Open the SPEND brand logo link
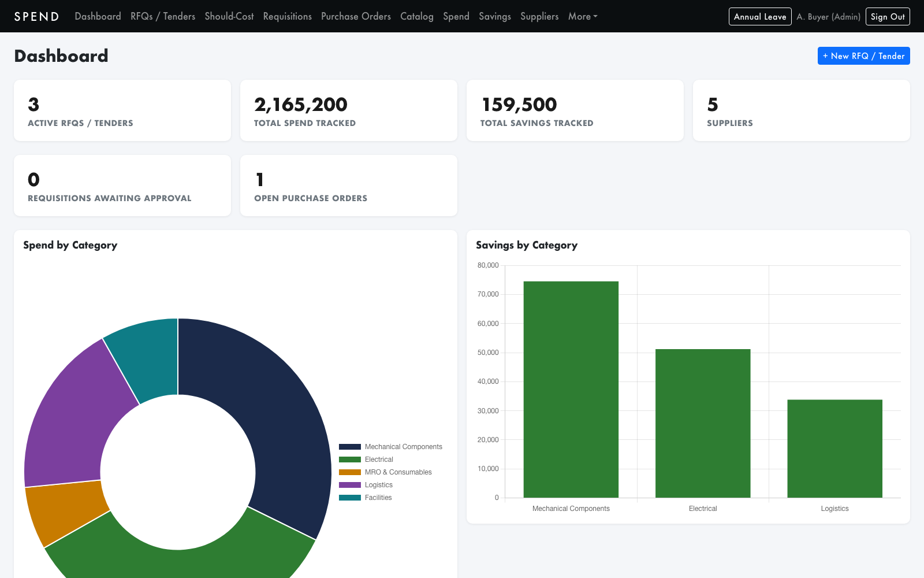The width and height of the screenshot is (924, 578). [x=36, y=16]
